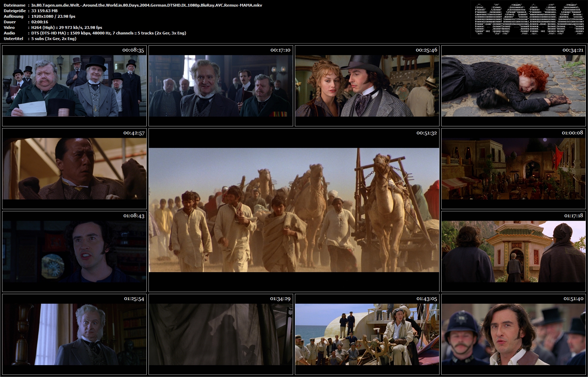Open the thumbnail at 01:34:29

221,334
